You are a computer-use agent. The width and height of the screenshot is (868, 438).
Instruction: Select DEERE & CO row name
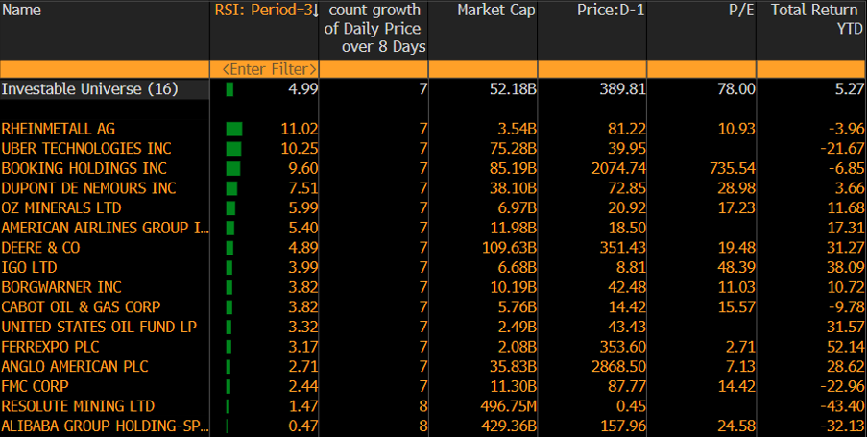tap(40, 248)
